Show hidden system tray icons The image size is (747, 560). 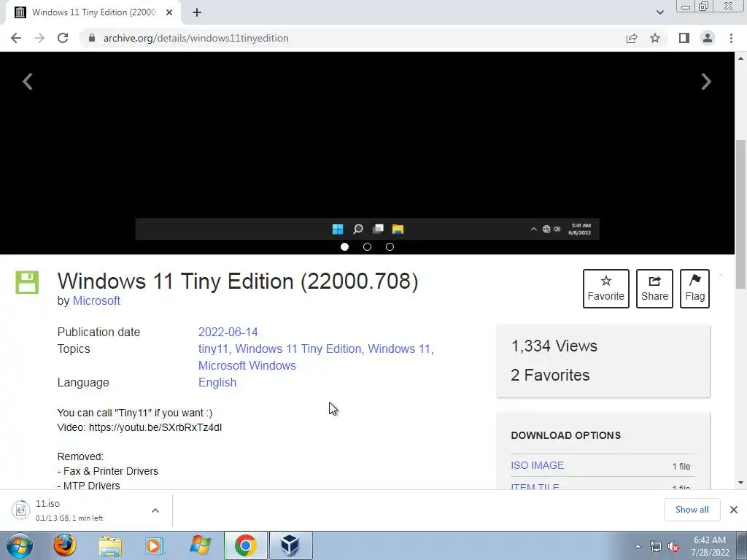pyautogui.click(x=638, y=546)
